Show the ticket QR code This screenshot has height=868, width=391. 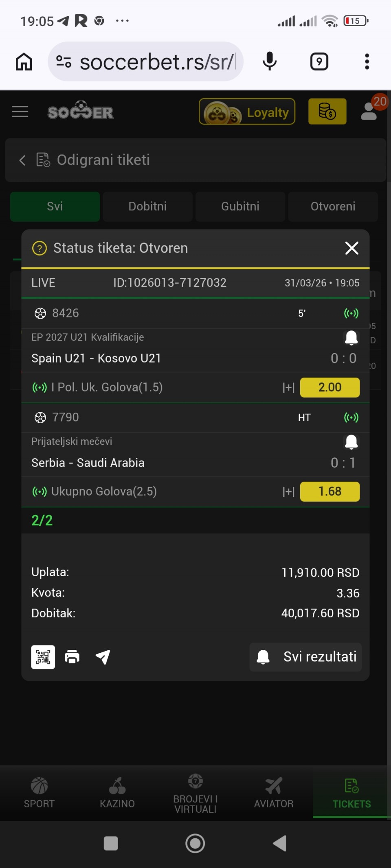click(43, 657)
